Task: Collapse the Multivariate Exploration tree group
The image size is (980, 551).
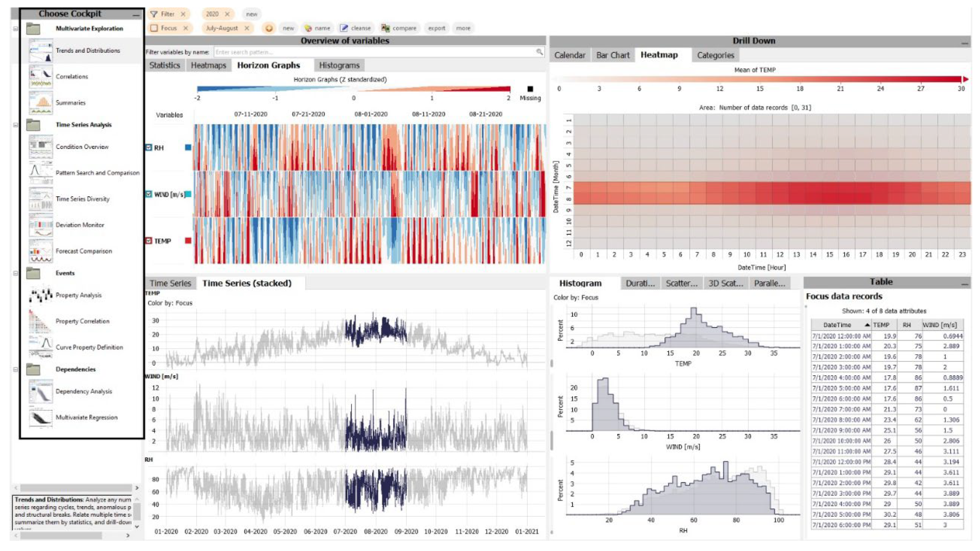Action: click(x=15, y=28)
